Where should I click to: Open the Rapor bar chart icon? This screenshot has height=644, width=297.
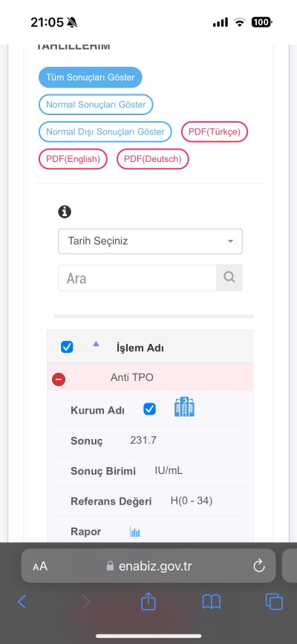pyautogui.click(x=135, y=532)
